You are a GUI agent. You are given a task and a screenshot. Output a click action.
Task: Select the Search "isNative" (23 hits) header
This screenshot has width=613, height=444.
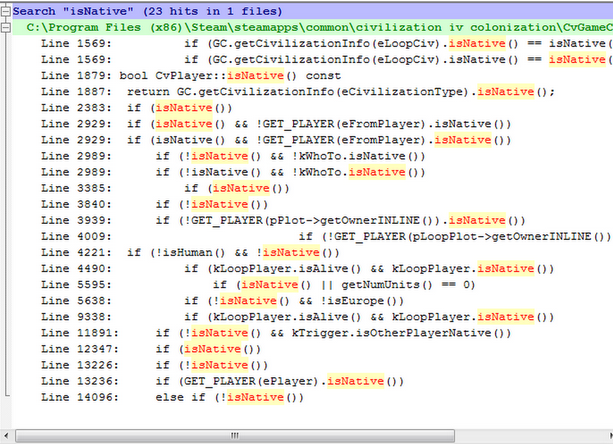point(312,11)
